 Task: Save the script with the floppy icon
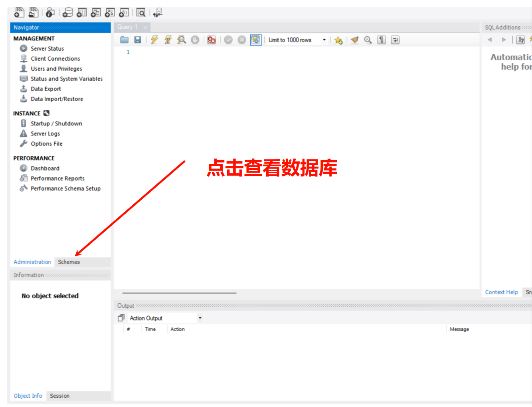pyautogui.click(x=138, y=40)
